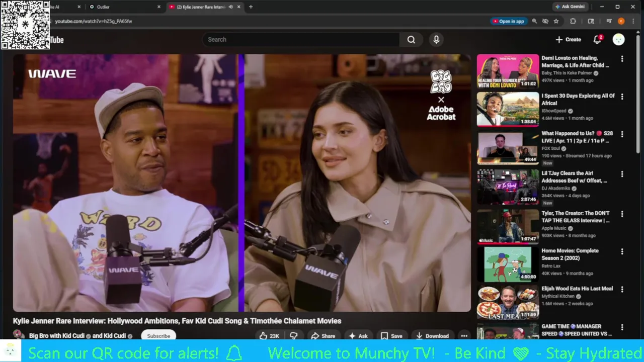Open the Chrome profile avatar
Screen dimensions: 644x362
tap(621, 21)
